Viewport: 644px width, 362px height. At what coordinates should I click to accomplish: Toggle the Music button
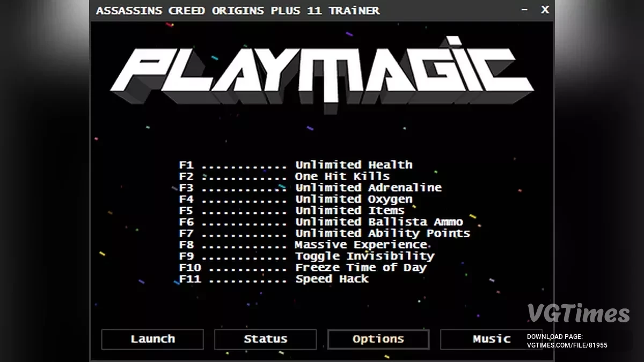coord(491,339)
